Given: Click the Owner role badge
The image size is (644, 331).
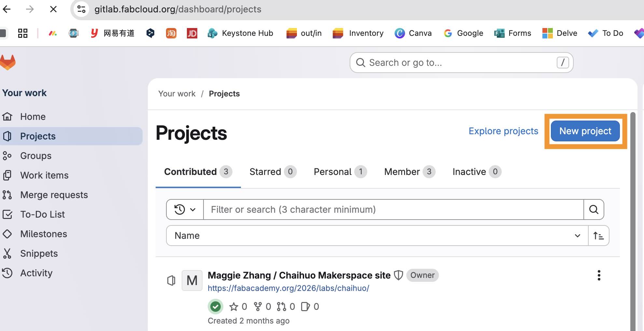Looking at the screenshot, I should [422, 275].
